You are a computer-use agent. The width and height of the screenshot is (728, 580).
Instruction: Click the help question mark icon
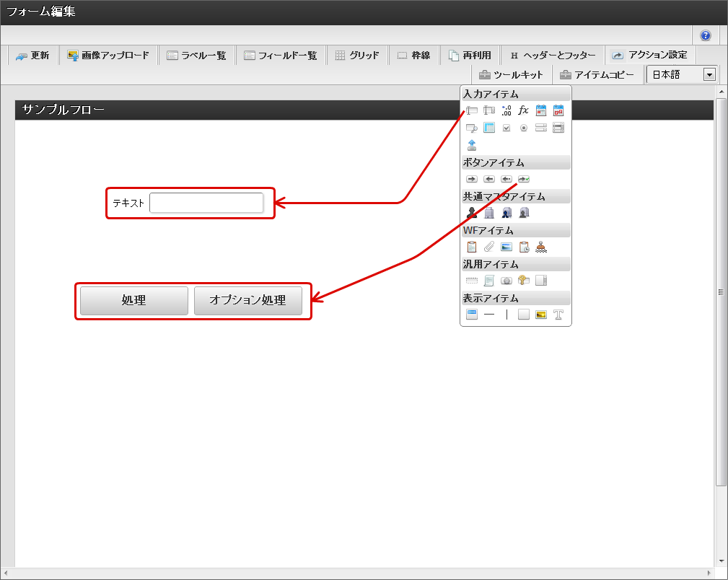pyautogui.click(x=705, y=35)
